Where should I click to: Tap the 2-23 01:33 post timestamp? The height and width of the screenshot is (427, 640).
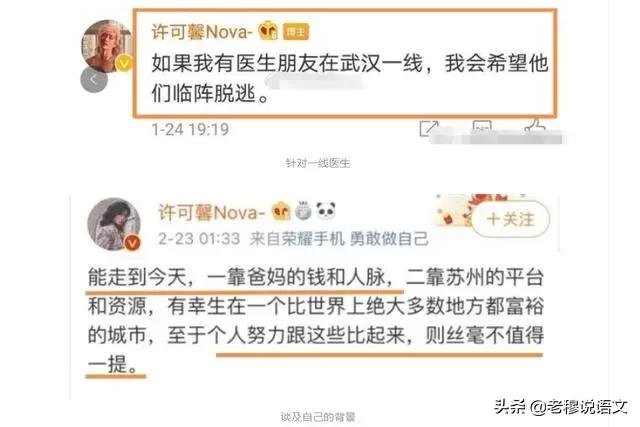199,239
